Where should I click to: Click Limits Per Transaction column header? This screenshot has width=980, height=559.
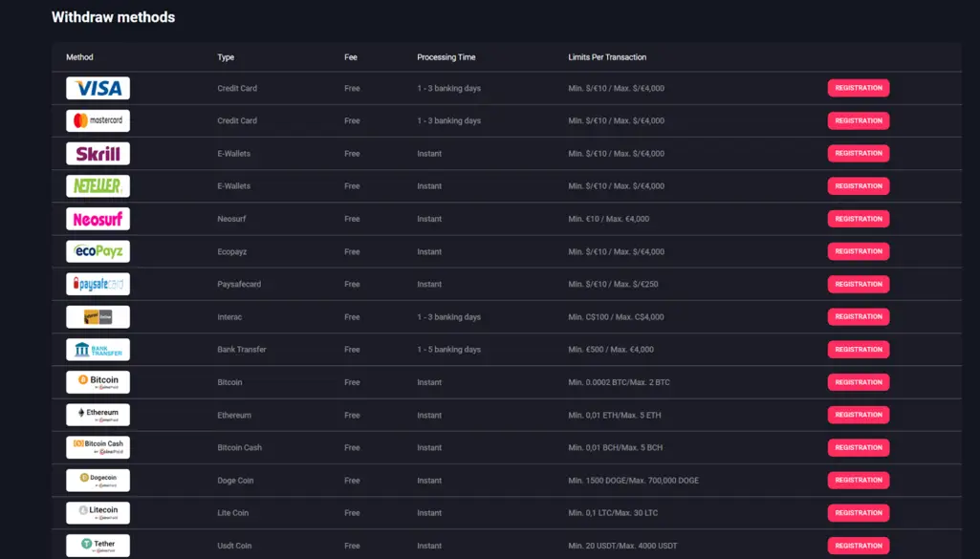pos(607,56)
